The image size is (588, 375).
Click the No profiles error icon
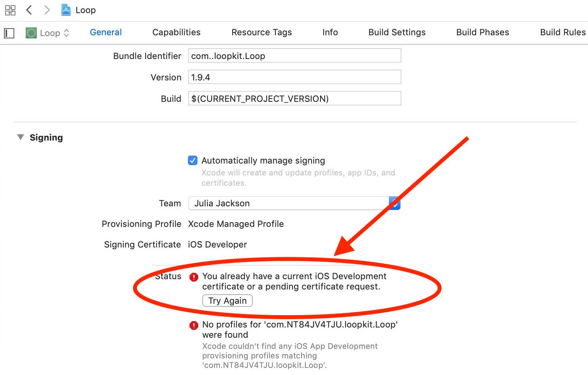point(193,326)
